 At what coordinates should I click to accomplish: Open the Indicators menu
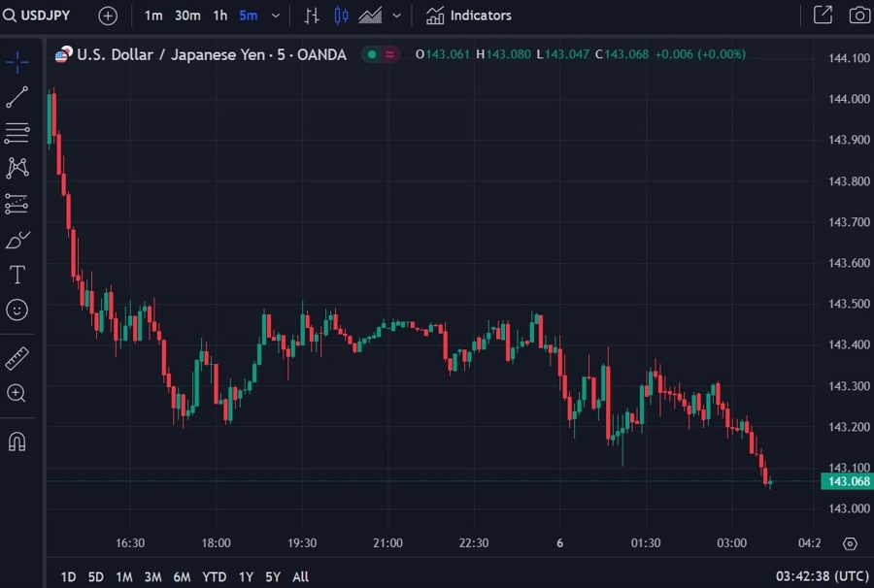(469, 16)
